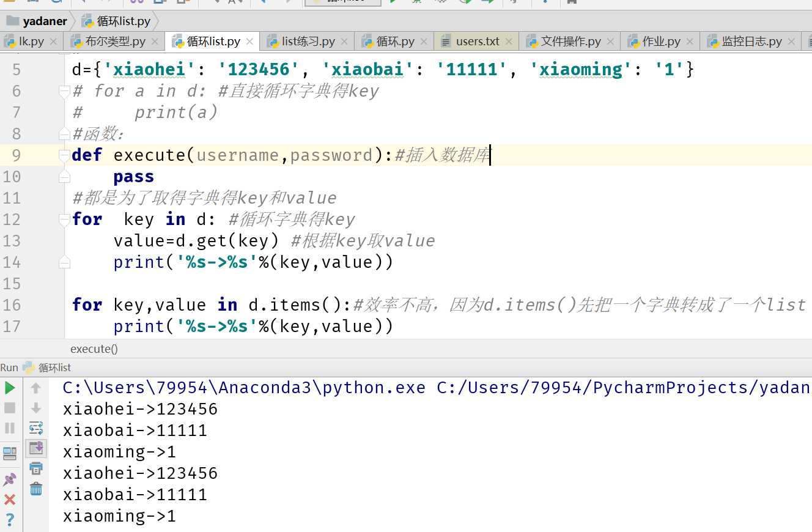Close the 循环.py tab

tap(424, 42)
